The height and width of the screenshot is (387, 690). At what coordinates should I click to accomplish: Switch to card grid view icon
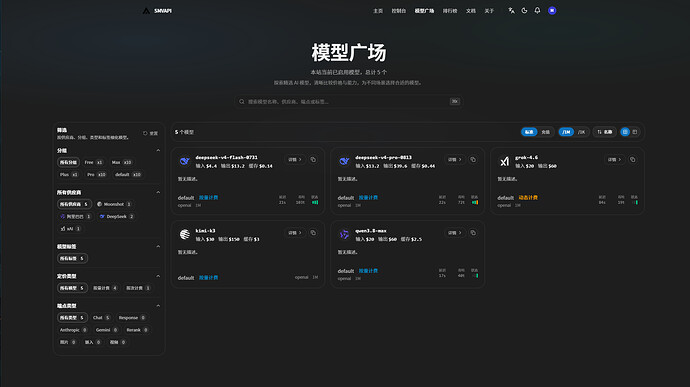click(625, 132)
